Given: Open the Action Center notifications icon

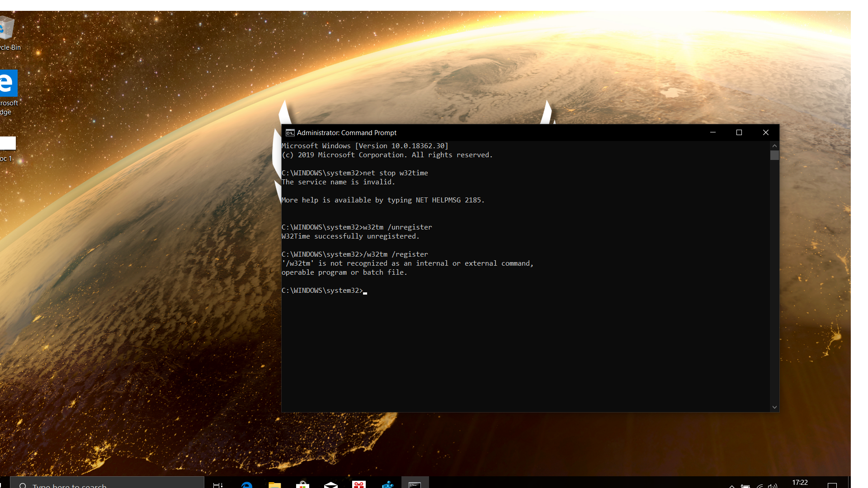Looking at the screenshot, I should click(832, 485).
